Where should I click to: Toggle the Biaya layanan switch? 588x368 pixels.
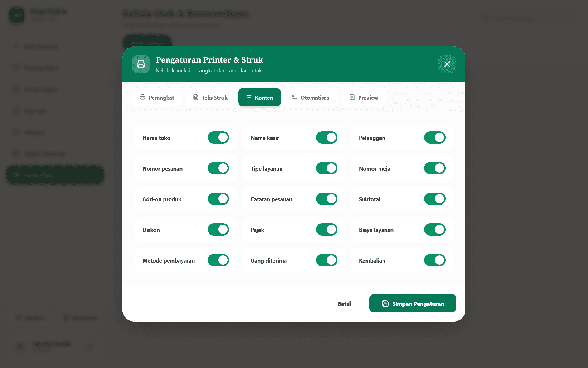click(435, 230)
